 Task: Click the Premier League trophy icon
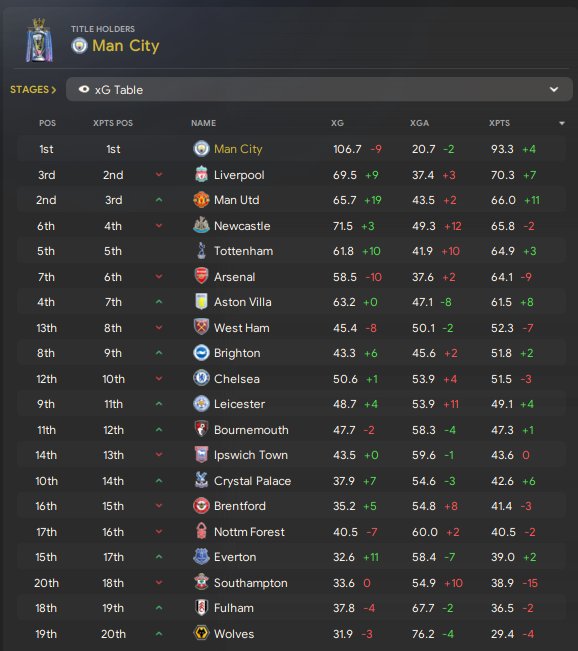pyautogui.click(x=39, y=40)
